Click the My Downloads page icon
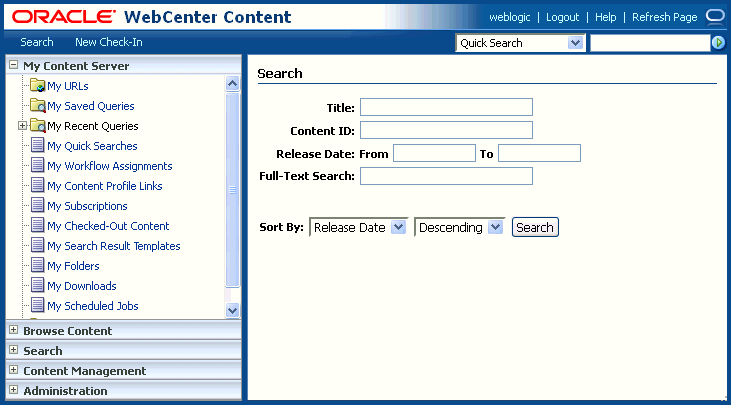The image size is (731, 405). 38,286
